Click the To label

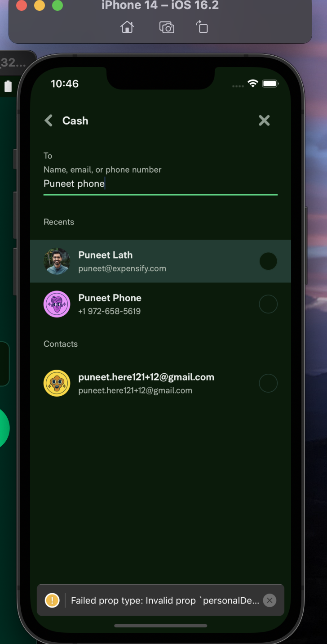48,156
